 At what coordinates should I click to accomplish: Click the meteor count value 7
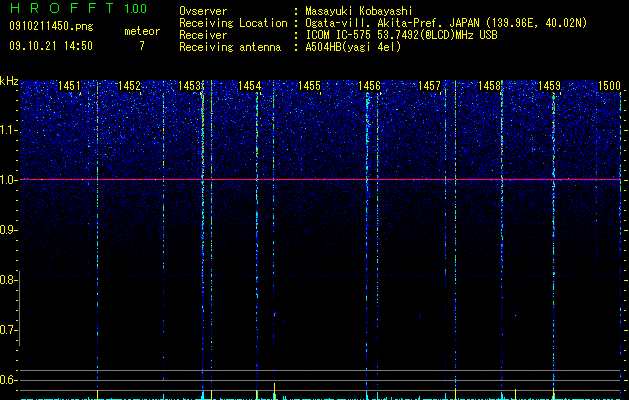pyautogui.click(x=142, y=46)
